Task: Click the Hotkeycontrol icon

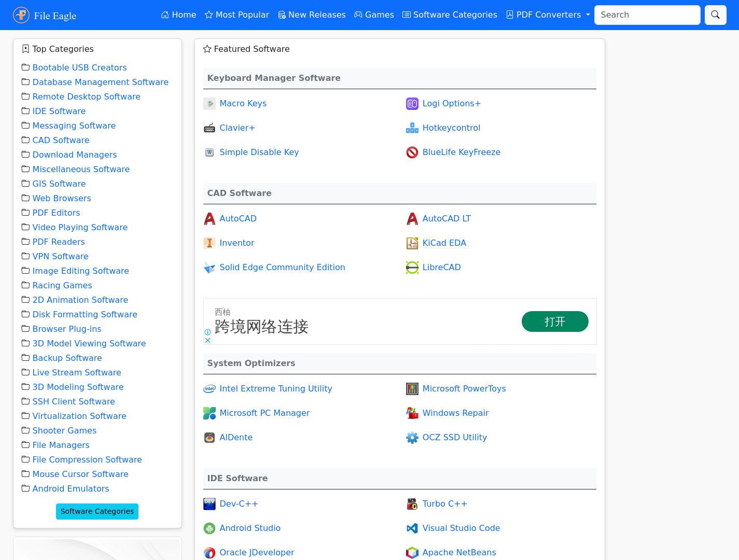Action: pyautogui.click(x=412, y=128)
